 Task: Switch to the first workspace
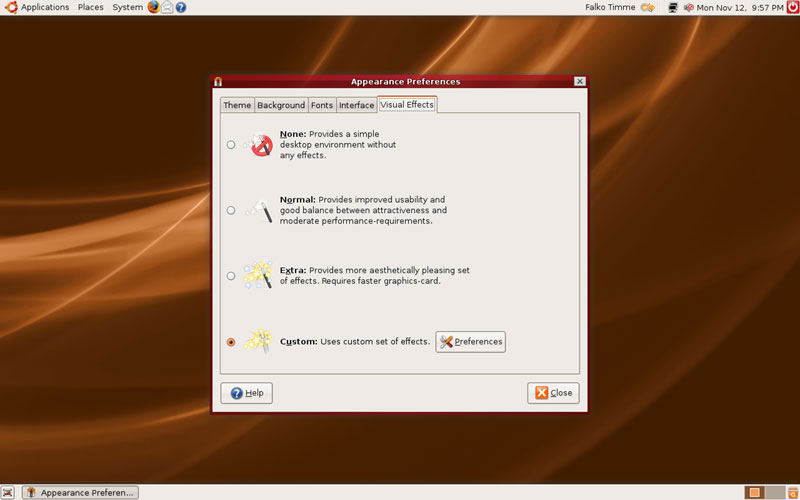coord(755,492)
